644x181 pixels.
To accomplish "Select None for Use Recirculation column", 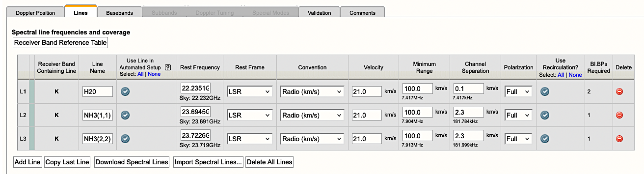I will 575,75.
